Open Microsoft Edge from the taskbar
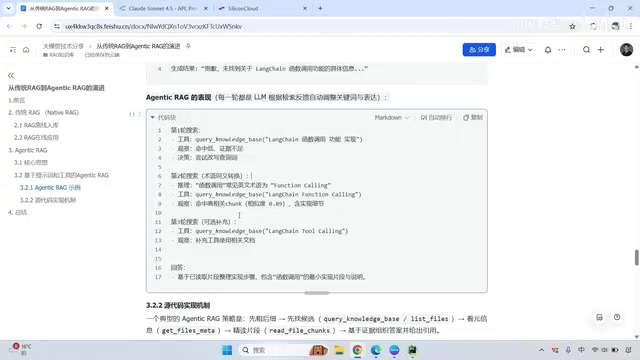The width and height of the screenshot is (640, 360). tap(376, 350)
